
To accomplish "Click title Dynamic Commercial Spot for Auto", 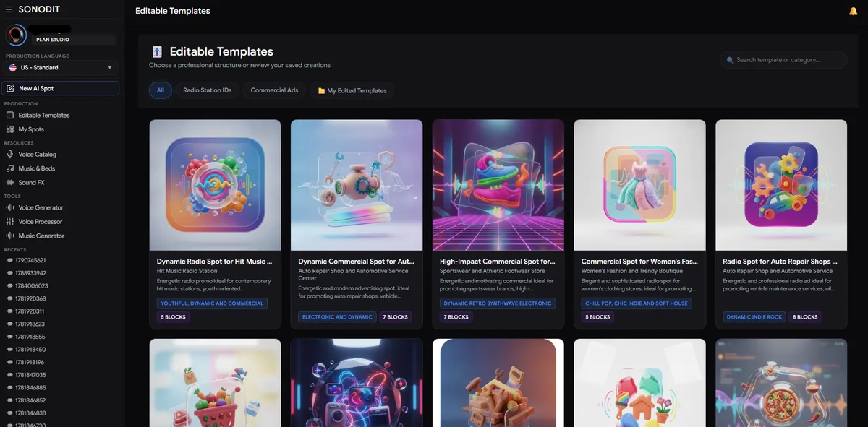I will 356,262.
